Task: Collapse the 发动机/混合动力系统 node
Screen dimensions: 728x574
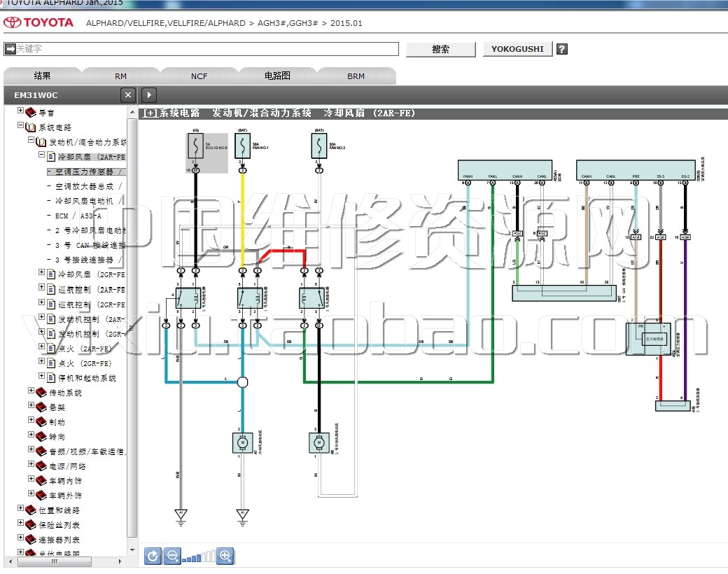Action: click(x=31, y=140)
